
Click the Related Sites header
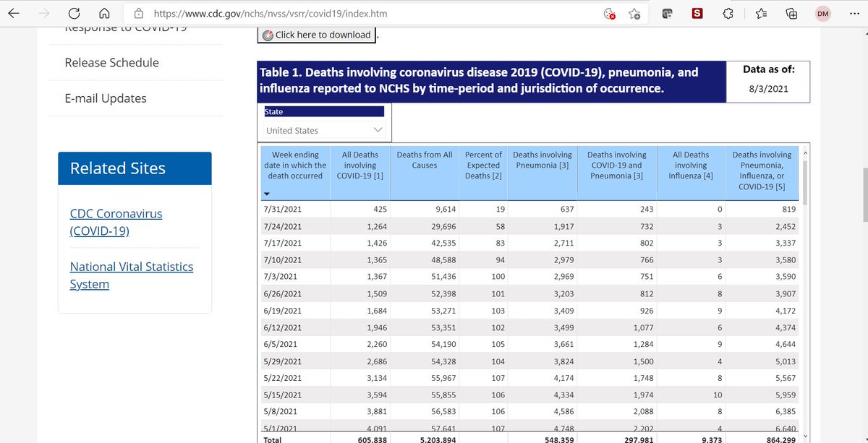135,168
